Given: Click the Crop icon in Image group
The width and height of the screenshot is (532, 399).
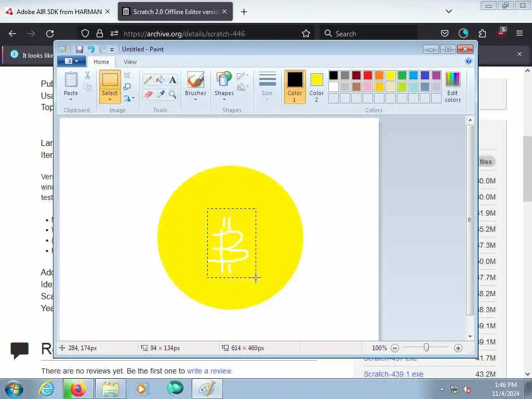Looking at the screenshot, I should (x=127, y=75).
